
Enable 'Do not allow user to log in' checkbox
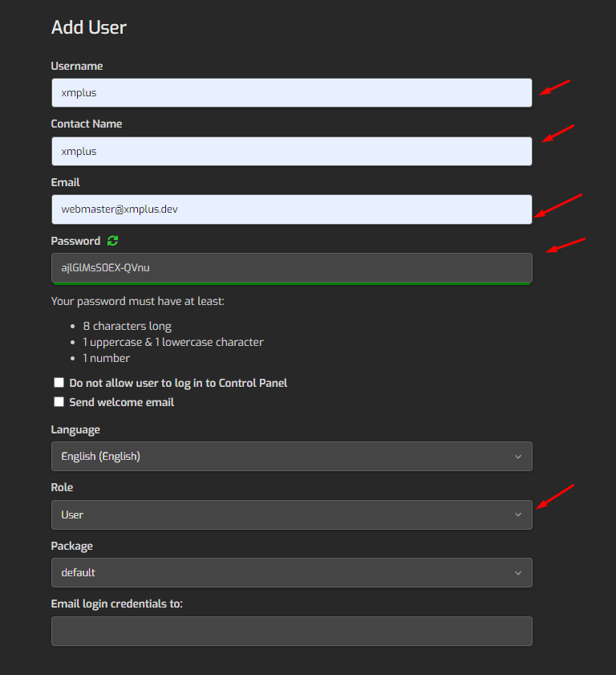click(59, 383)
